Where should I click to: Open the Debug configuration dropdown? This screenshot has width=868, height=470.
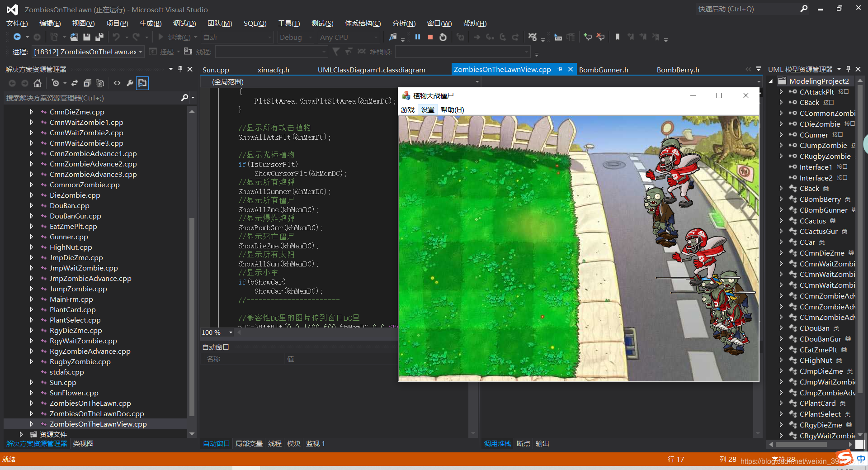(x=296, y=37)
